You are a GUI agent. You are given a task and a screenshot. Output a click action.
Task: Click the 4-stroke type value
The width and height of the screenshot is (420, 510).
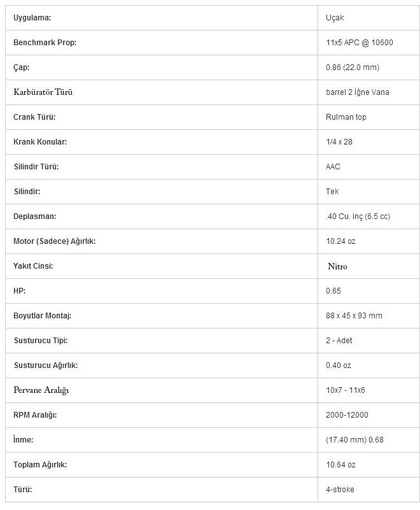(340, 490)
